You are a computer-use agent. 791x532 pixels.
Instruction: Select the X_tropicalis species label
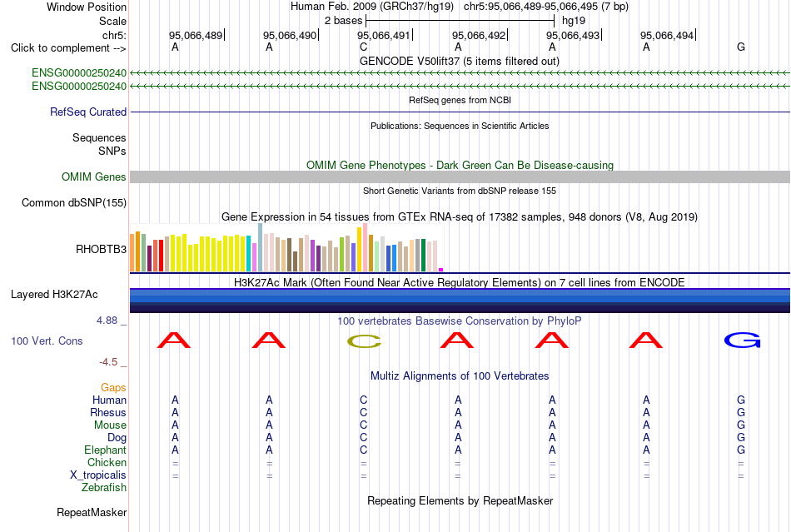(x=98, y=475)
